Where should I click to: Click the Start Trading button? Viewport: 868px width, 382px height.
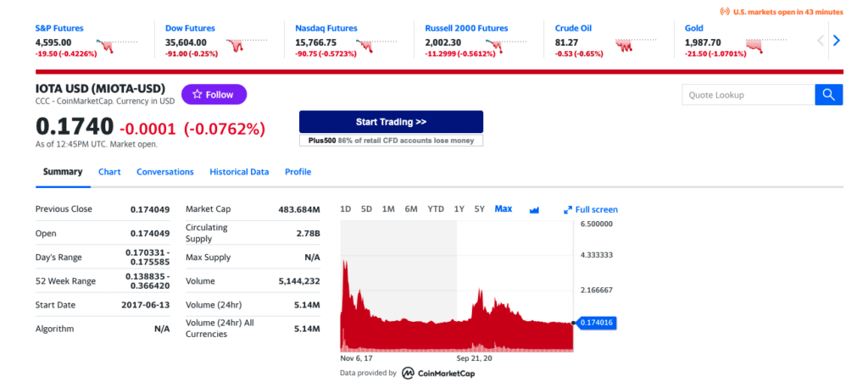391,122
